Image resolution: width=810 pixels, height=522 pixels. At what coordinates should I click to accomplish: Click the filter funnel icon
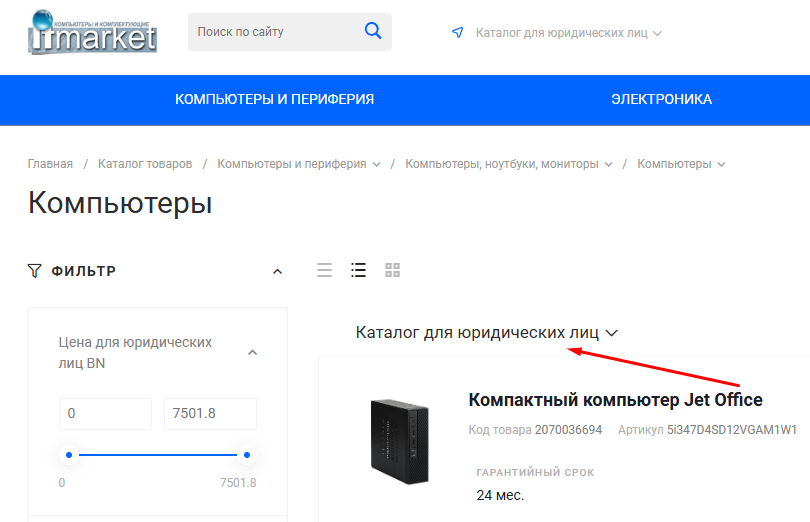35,270
